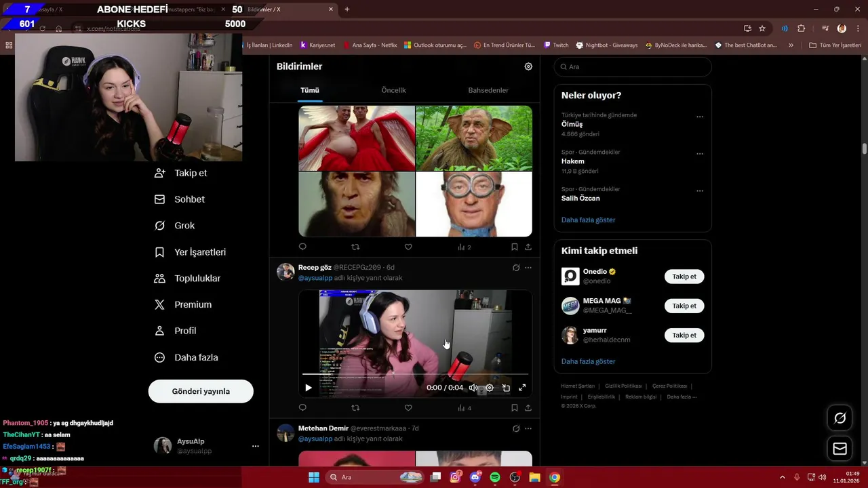Image resolution: width=868 pixels, height=488 pixels.
Task: Open the Twitch bookmark
Action: pos(556,45)
